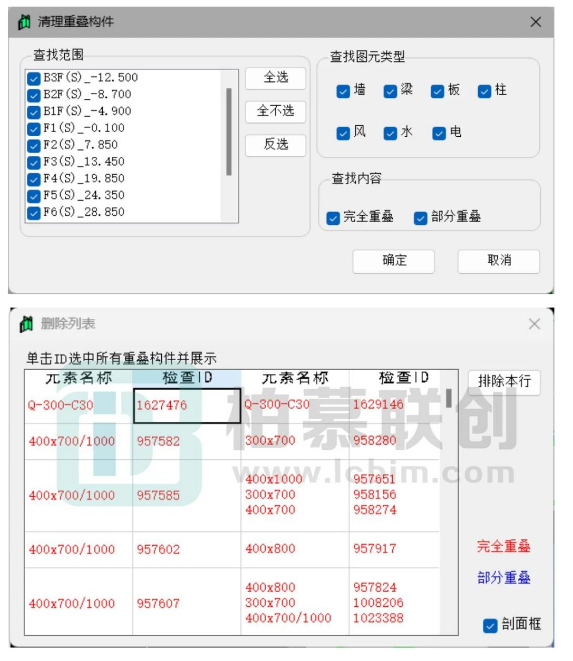Click check ID 958156
The height and width of the screenshot is (661, 573).
(x=374, y=494)
